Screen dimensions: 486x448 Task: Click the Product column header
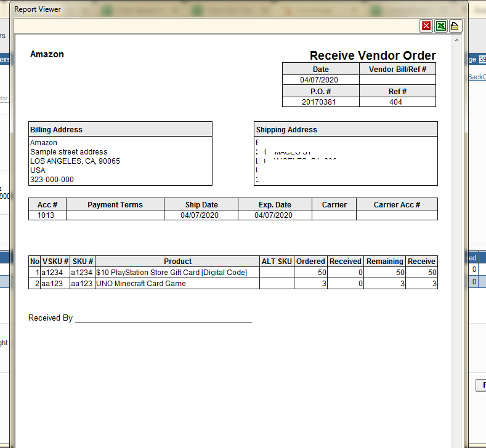[x=177, y=261]
